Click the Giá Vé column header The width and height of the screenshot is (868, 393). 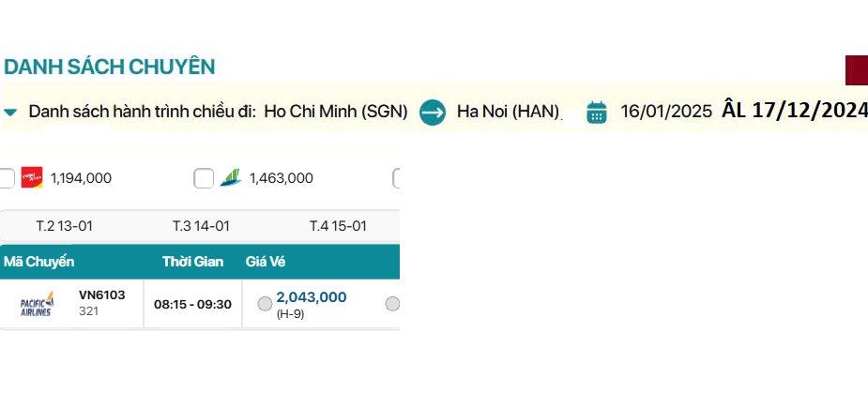pos(265,262)
